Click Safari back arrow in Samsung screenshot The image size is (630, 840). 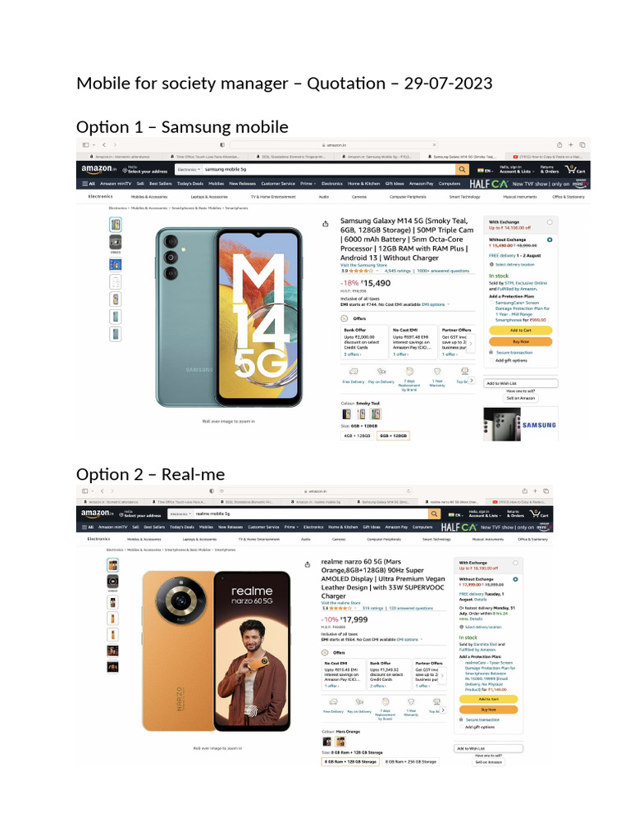(104, 144)
